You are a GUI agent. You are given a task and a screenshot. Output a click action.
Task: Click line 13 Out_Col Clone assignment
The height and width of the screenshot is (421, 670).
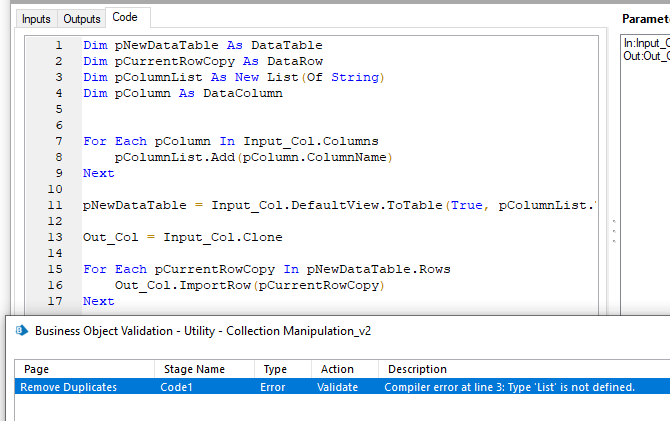(182, 237)
